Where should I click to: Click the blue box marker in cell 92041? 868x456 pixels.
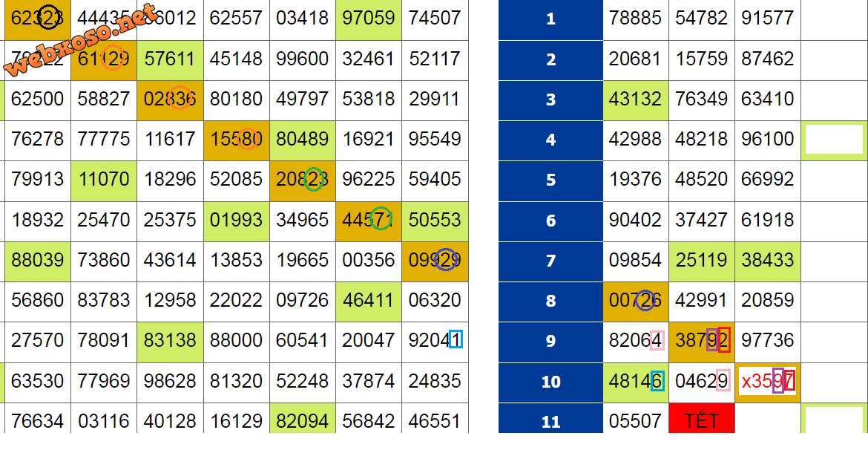pos(456,340)
